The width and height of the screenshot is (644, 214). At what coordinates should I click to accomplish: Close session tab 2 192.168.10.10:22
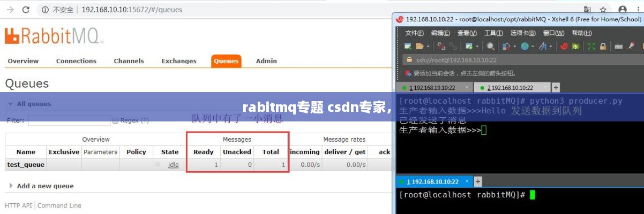pyautogui.click(x=545, y=88)
